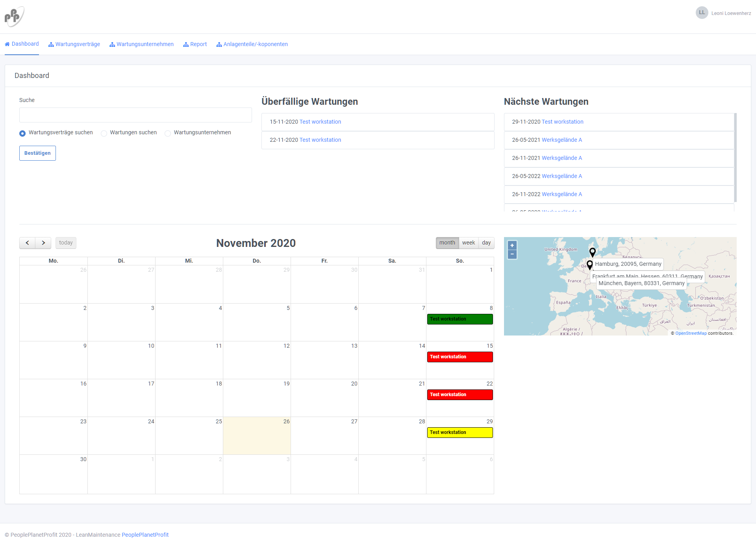Switch calendar to day view
Screen dimensions: 756x545
[x=486, y=243]
